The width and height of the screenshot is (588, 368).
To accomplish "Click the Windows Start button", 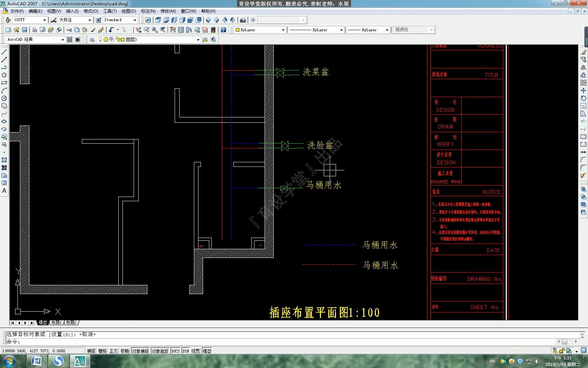I will point(9,361).
